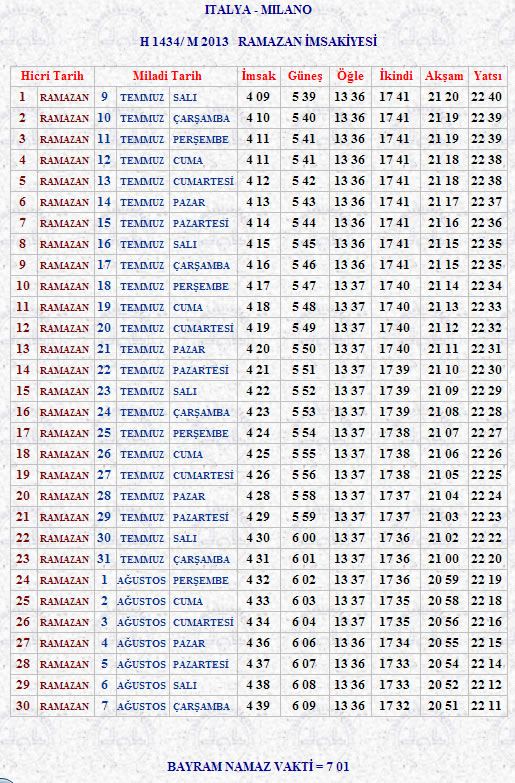Click the Yatsı column header
Viewport: 515px width, 783px height.
pos(488,76)
